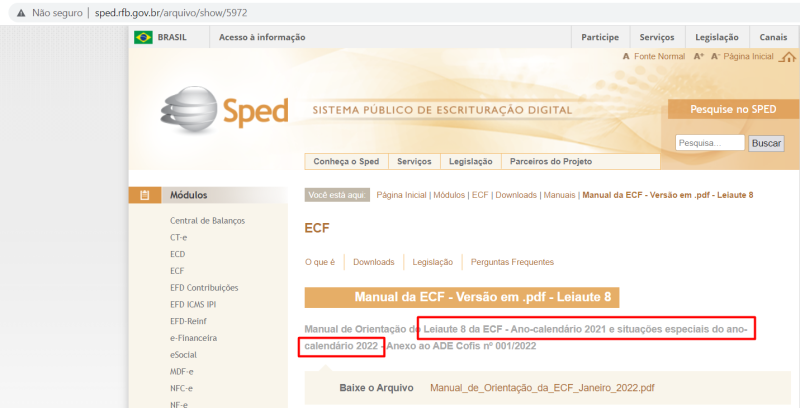This screenshot has height=408, width=800.
Task: Increase font size with A+ button
Action: click(698, 57)
